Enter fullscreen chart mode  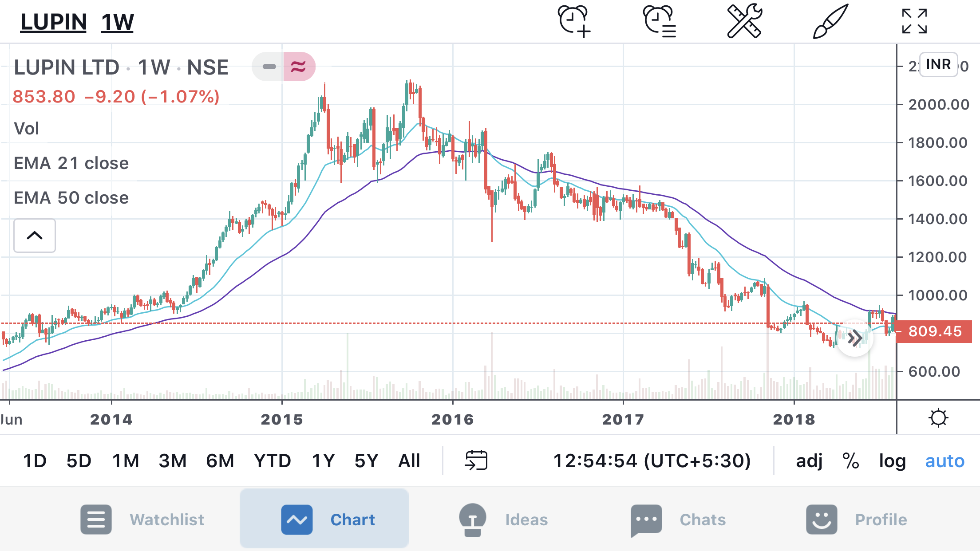tap(914, 21)
